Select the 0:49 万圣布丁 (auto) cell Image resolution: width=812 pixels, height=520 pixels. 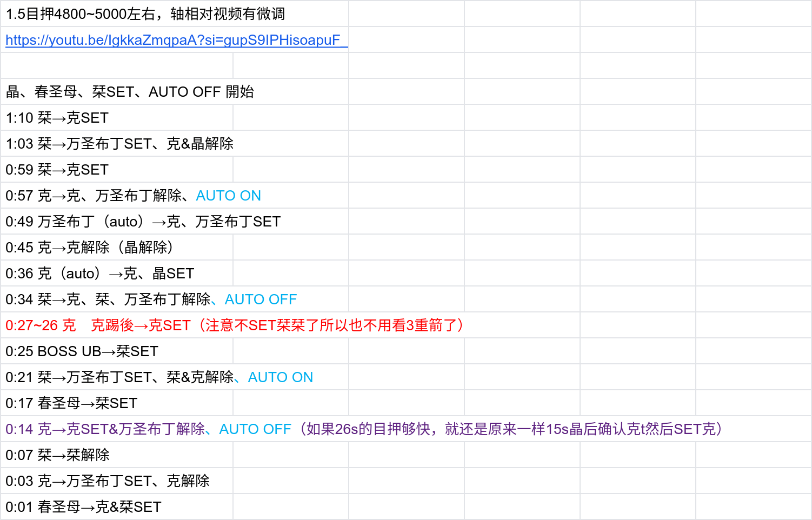pyautogui.click(x=143, y=222)
